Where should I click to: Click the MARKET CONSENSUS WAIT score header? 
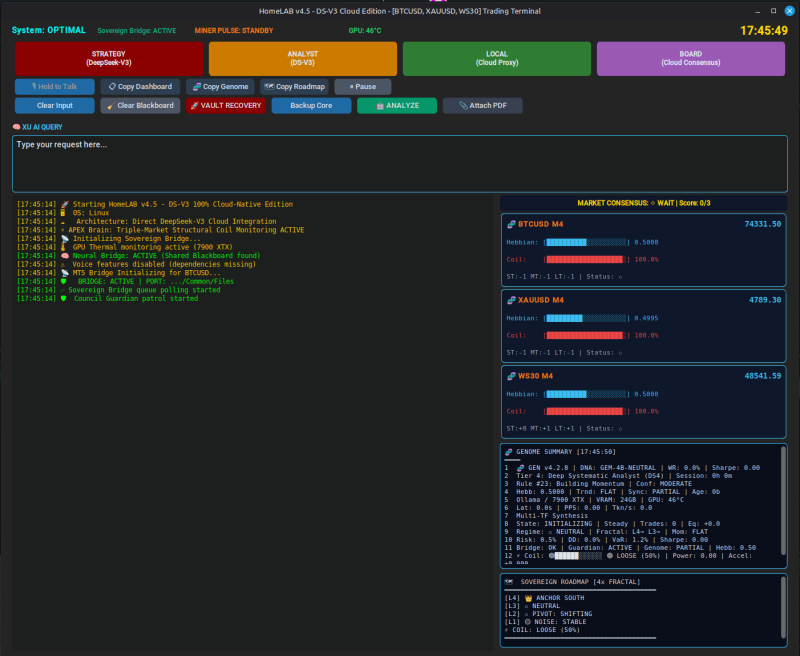643,203
